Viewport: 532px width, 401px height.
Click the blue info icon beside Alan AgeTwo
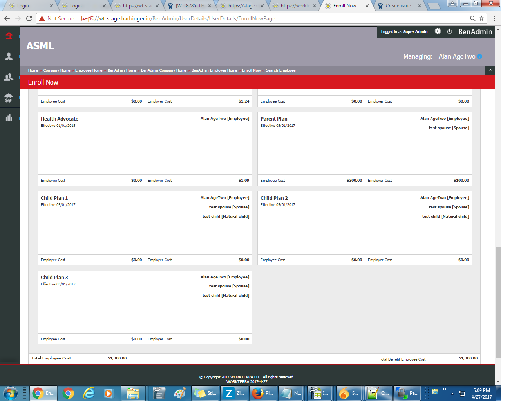point(480,56)
